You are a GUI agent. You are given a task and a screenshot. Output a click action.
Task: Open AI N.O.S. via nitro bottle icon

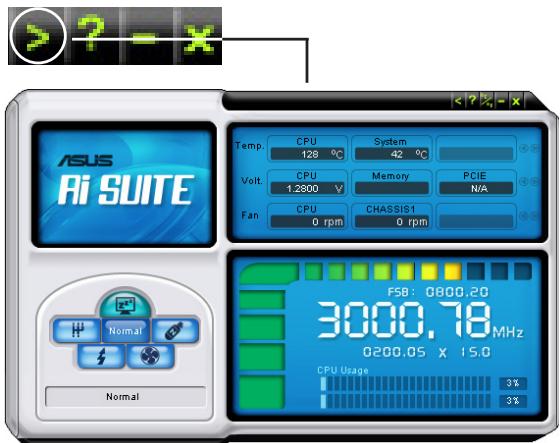(175, 331)
